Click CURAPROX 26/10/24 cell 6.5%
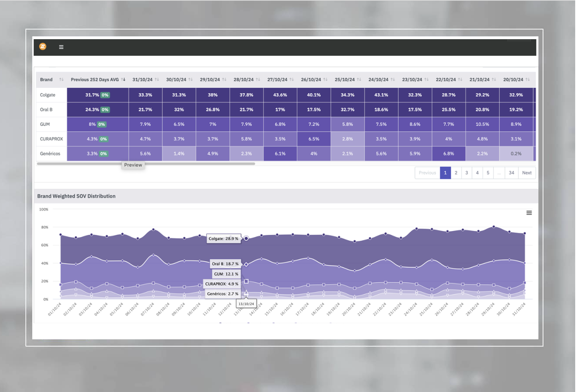This screenshot has width=576, height=392. [x=314, y=139]
